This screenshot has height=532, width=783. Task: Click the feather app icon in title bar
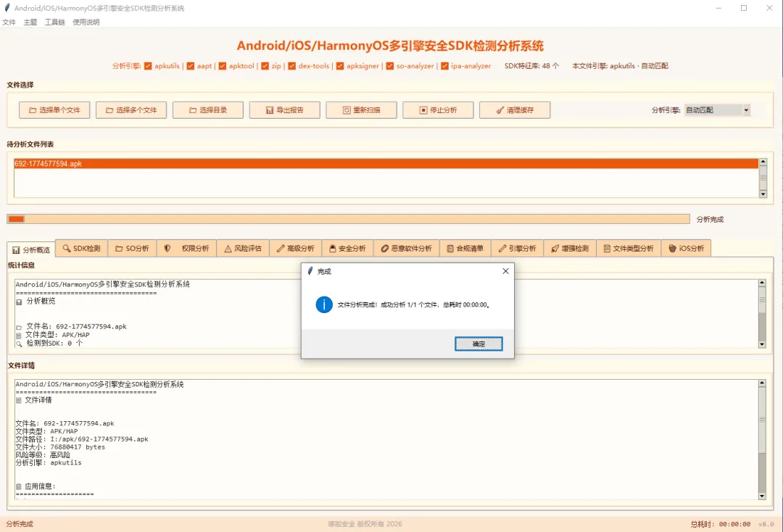pyautogui.click(x=7, y=8)
